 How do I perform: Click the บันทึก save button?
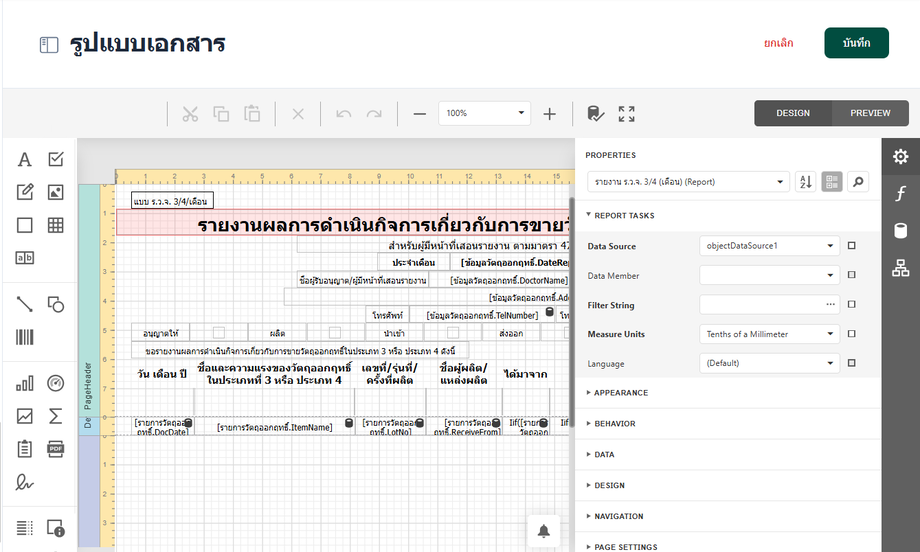pyautogui.click(x=857, y=43)
